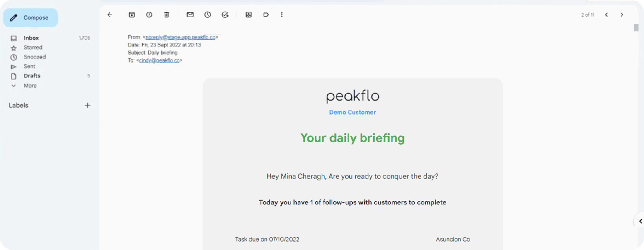Snooze this email with the clock icon
The width and height of the screenshot is (644, 250).
[207, 15]
